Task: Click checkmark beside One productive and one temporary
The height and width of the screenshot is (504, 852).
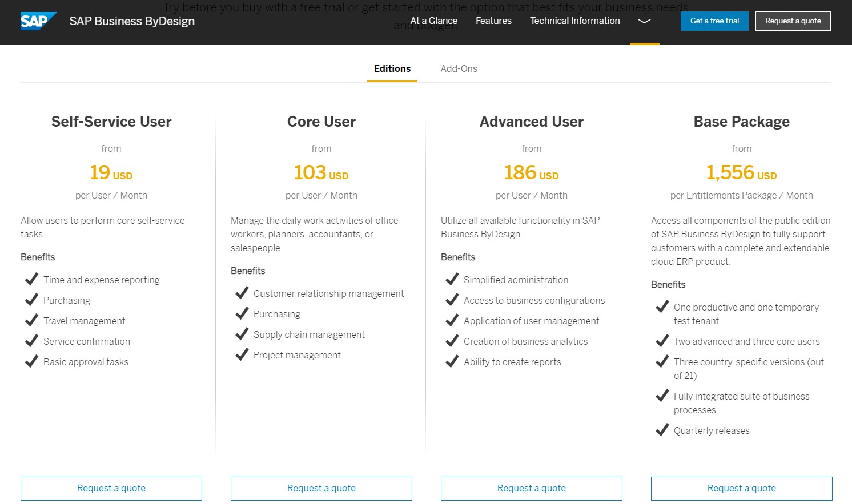Action: [662, 307]
